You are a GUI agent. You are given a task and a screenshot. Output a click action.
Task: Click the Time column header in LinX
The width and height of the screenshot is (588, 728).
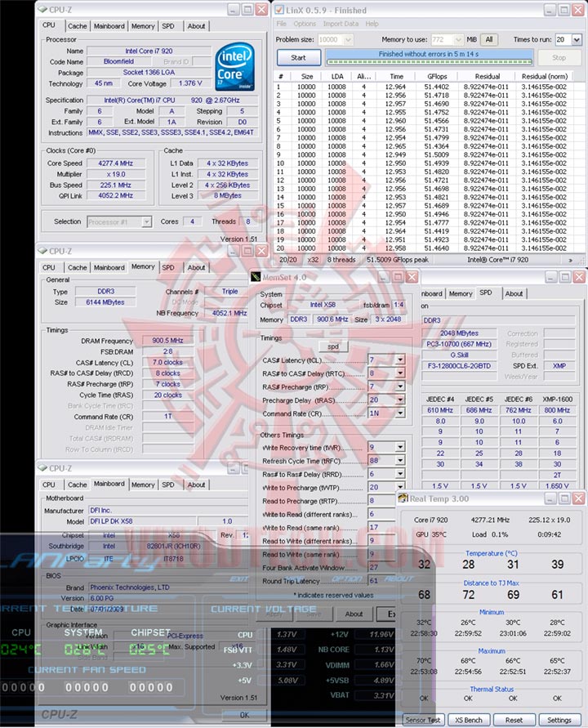(396, 77)
